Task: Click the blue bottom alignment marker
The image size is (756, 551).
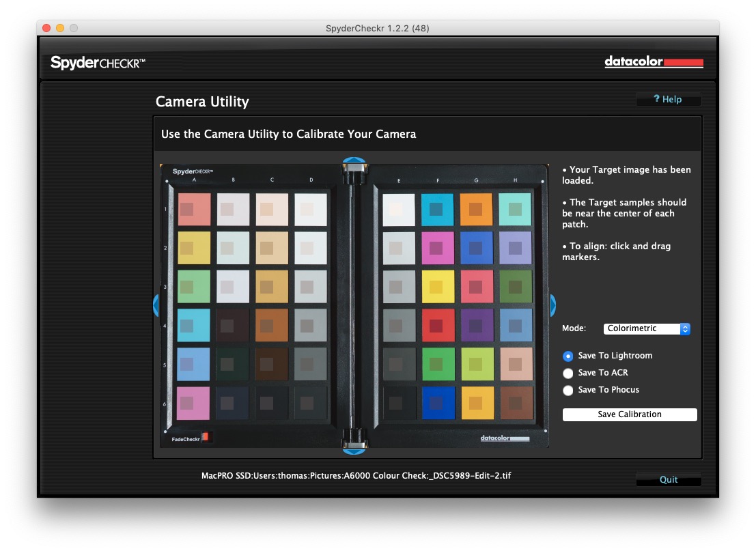Action: point(354,451)
